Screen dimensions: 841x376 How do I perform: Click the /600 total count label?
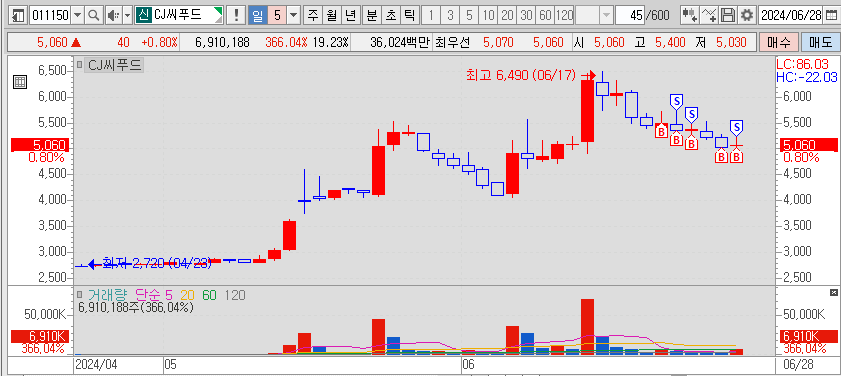tap(658, 15)
